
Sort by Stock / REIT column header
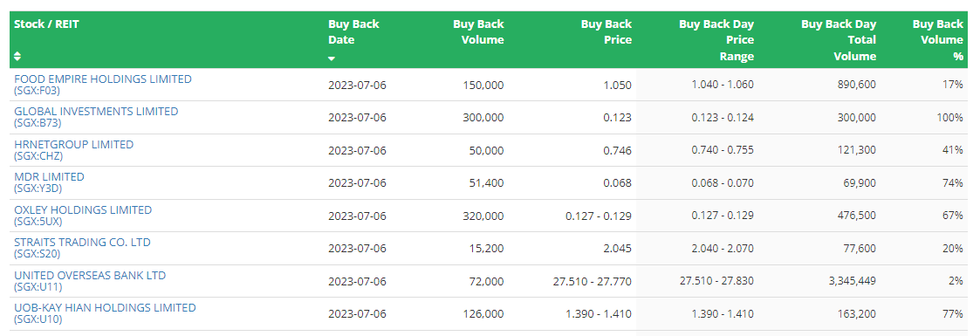pyautogui.click(x=47, y=24)
